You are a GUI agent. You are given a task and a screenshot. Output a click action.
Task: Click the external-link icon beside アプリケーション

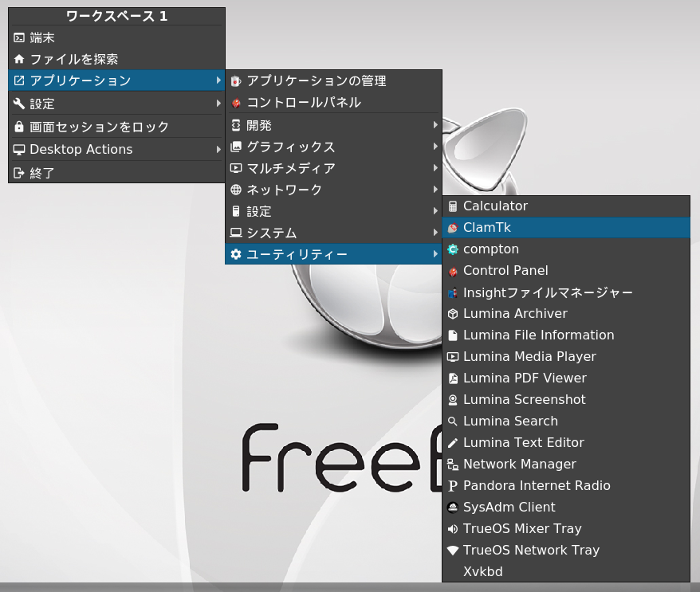point(19,80)
